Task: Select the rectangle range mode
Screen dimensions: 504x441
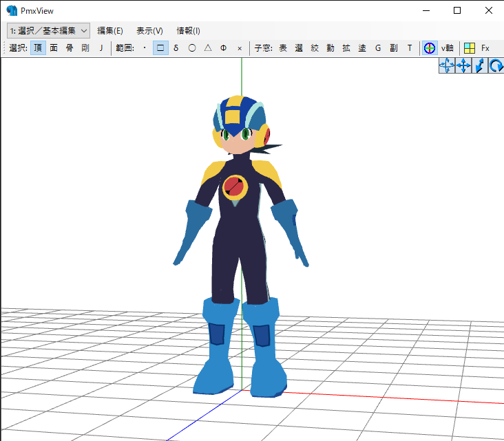Action: (160, 48)
